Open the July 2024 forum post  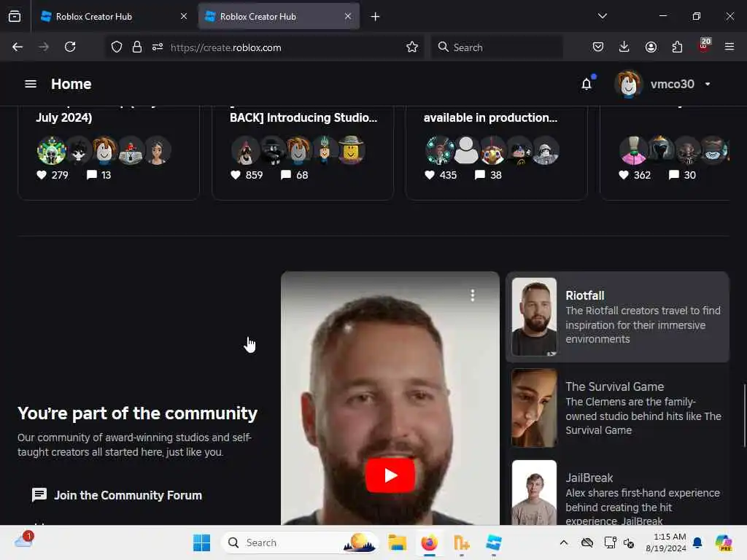64,117
